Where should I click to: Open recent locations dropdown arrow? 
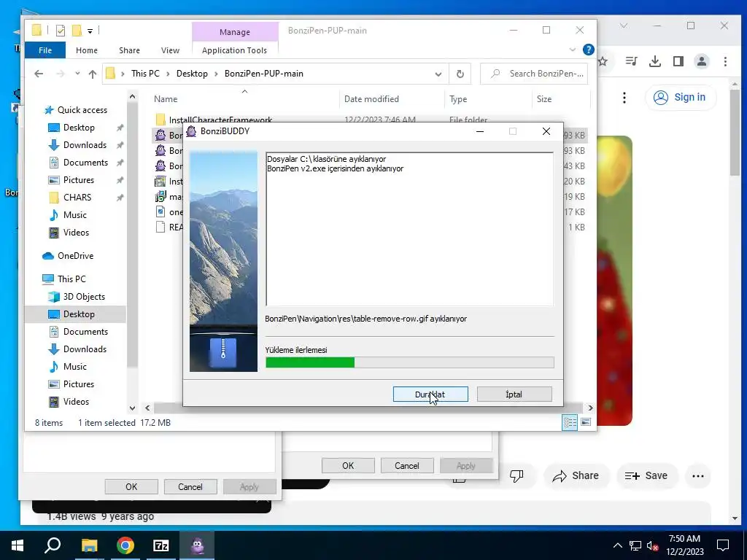[x=77, y=74]
